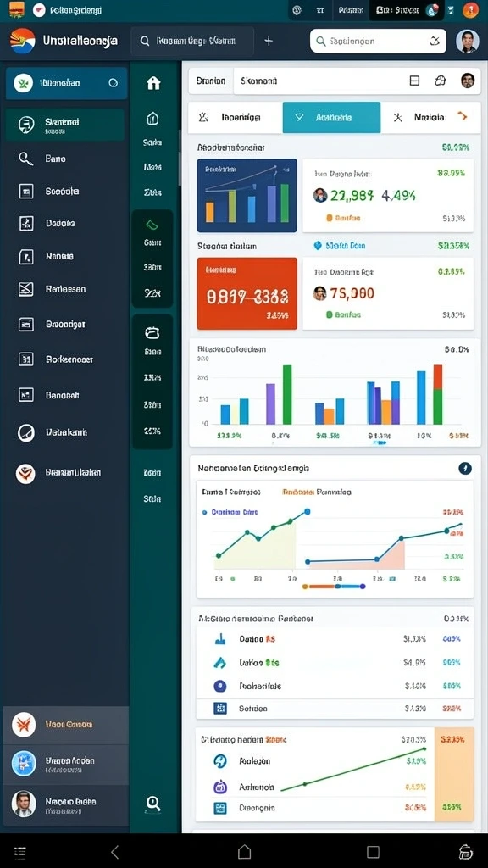The width and height of the screenshot is (488, 868).
Task: Expand tabs with the orange chevron arrow
Action: click(x=463, y=116)
